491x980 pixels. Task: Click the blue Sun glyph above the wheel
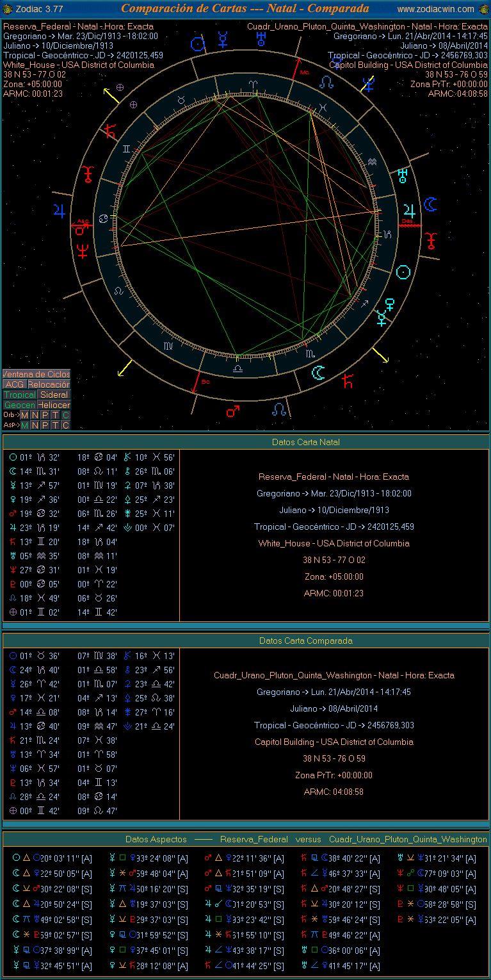[x=198, y=44]
